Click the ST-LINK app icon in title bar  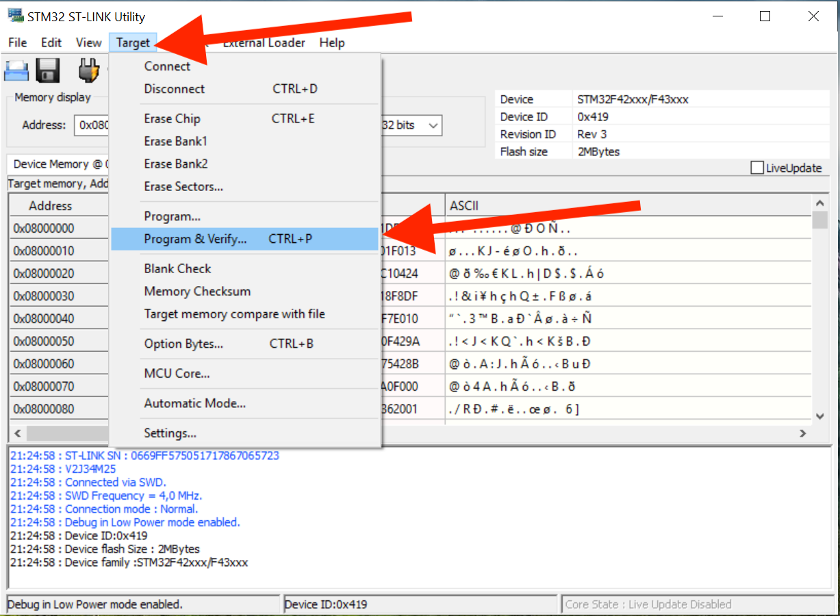15,16
